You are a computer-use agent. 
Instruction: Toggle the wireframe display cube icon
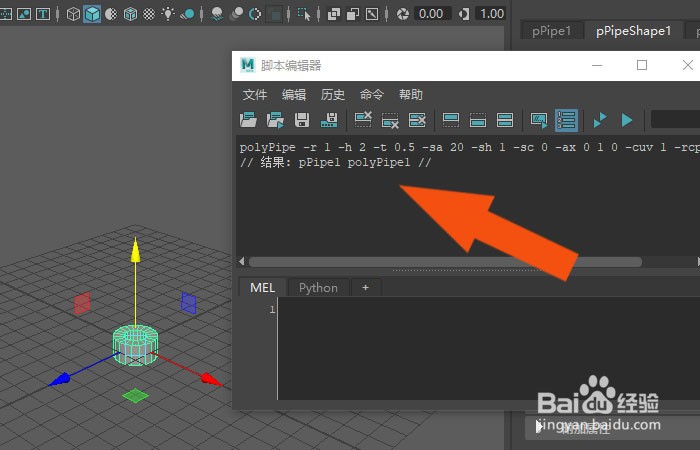click(x=73, y=14)
